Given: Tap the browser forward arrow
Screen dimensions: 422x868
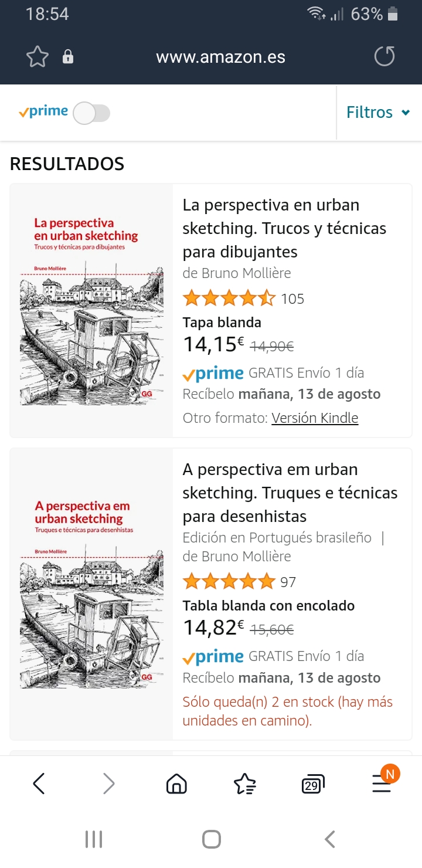Looking at the screenshot, I should pyautogui.click(x=109, y=784).
